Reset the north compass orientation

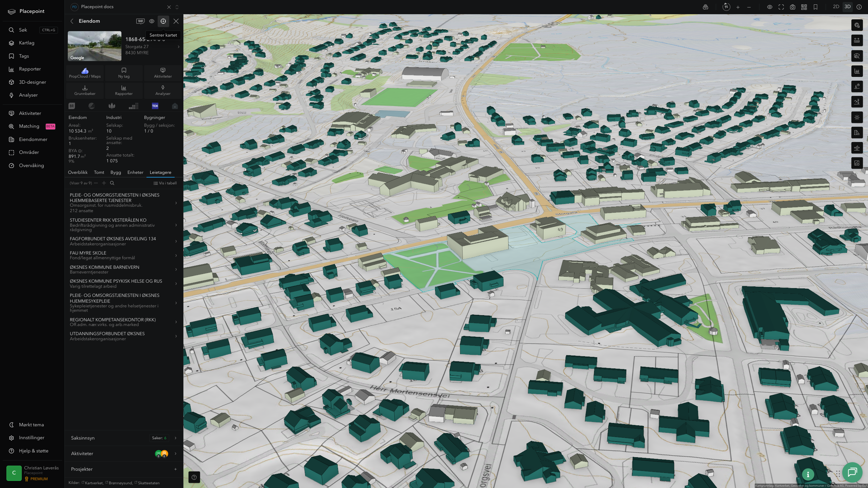726,7
